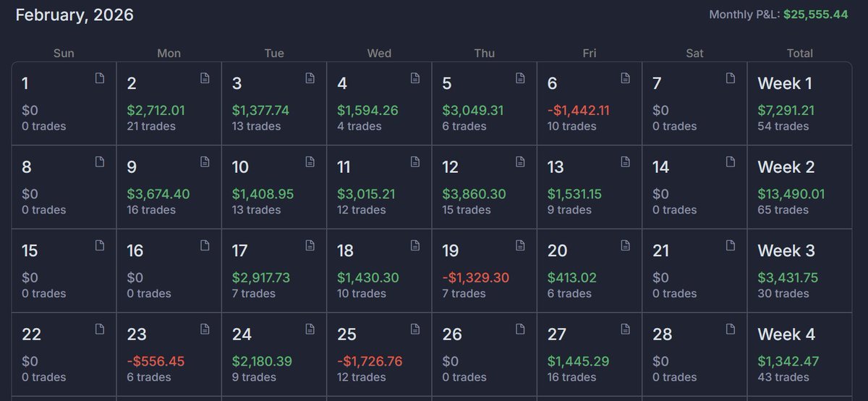Select the $2,180.39 profit on February 24

tap(262, 361)
